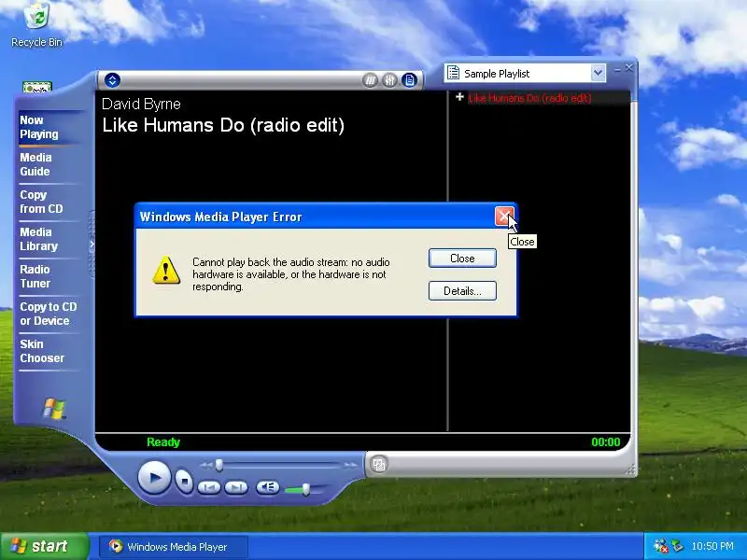Click the Windows Media Player taskbar button

(174, 547)
